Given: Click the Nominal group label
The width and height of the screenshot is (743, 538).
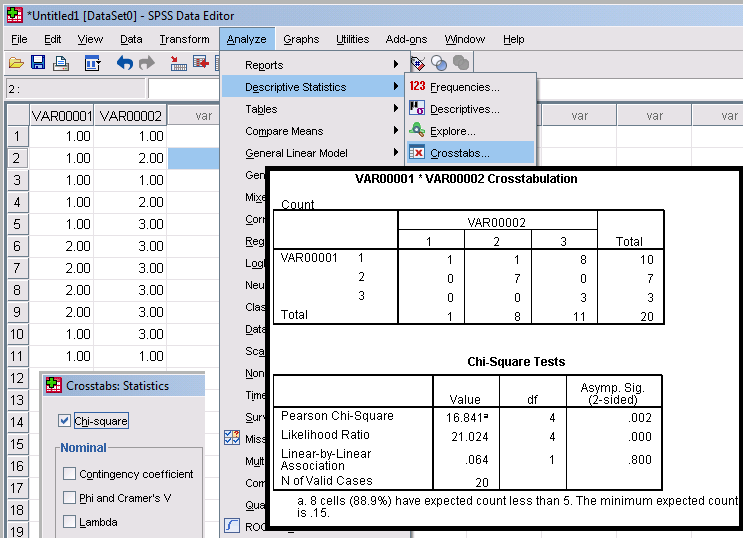Looking at the screenshot, I should (x=83, y=447).
